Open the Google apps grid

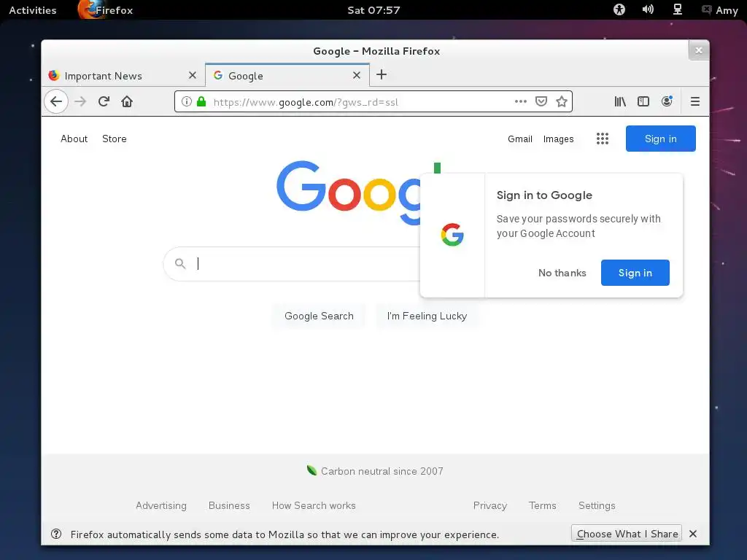[x=603, y=139]
